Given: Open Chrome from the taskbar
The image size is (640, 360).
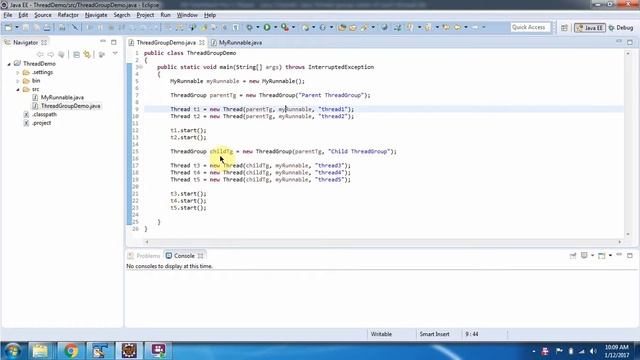Looking at the screenshot, I should point(71,351).
